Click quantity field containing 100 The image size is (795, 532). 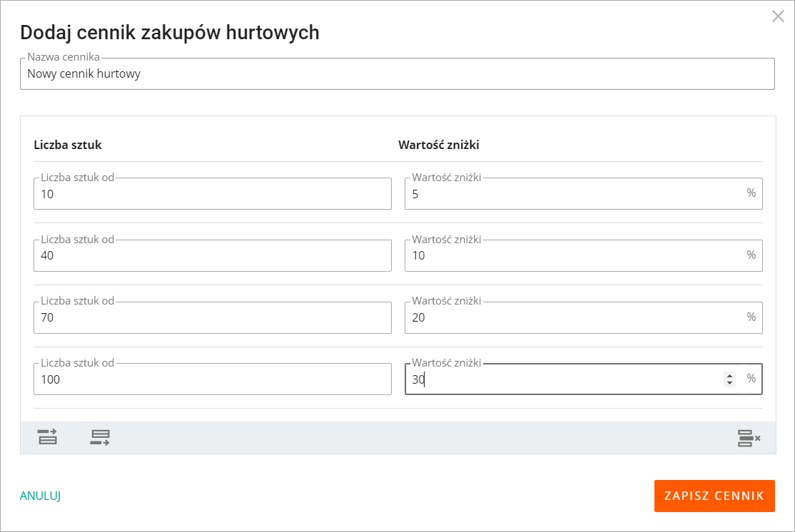point(212,379)
